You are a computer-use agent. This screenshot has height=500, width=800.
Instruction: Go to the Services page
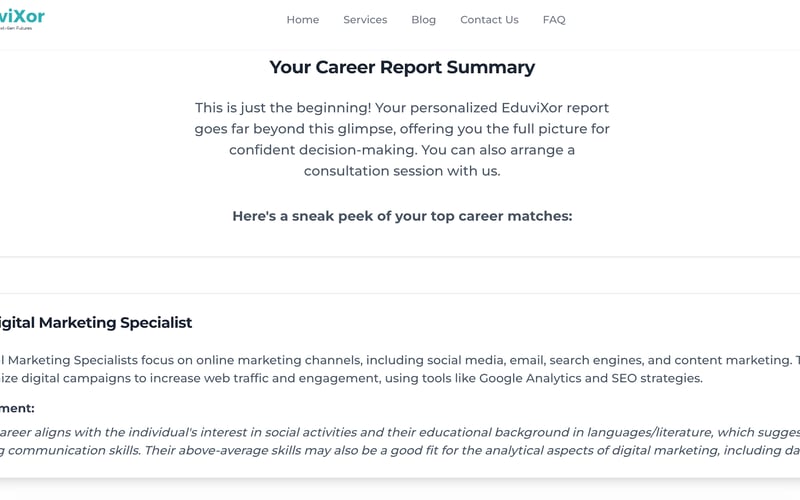[x=365, y=19]
